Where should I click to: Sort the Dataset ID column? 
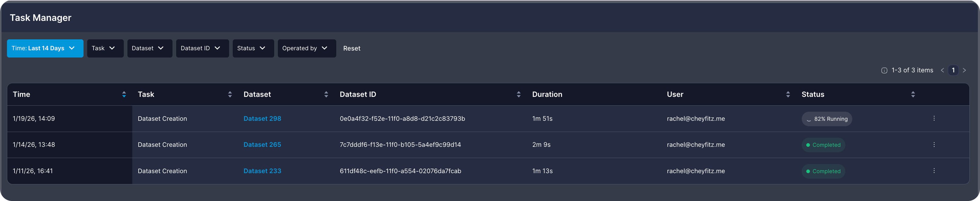click(519, 94)
